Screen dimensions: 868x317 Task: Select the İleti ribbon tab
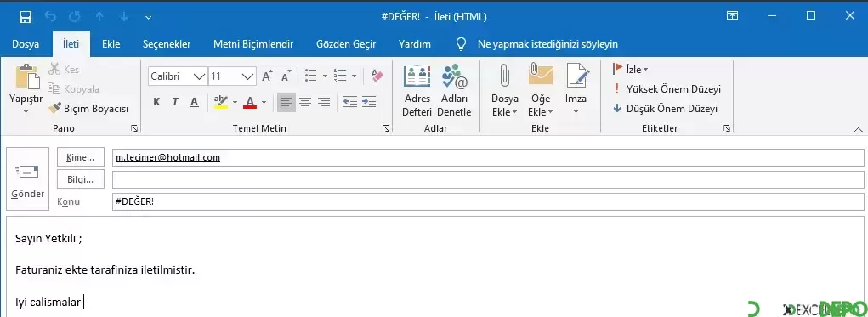click(x=71, y=44)
